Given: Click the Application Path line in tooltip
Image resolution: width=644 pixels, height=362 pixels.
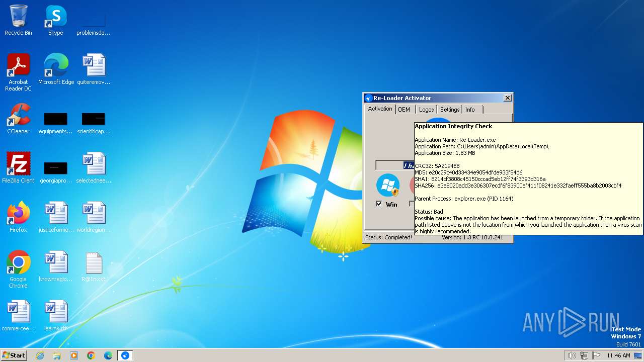Looking at the screenshot, I should (481, 146).
